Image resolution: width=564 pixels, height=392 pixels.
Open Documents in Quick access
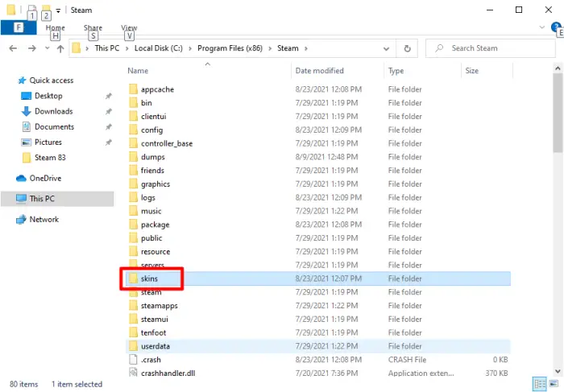pos(54,127)
